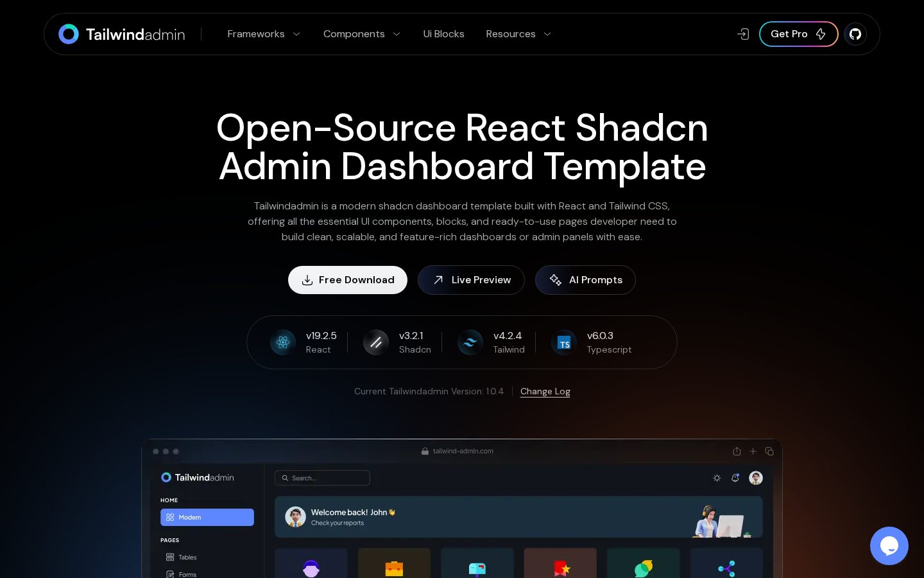This screenshot has height=578, width=924.
Task: Click the Welcome back John banner
Action: 518,516
